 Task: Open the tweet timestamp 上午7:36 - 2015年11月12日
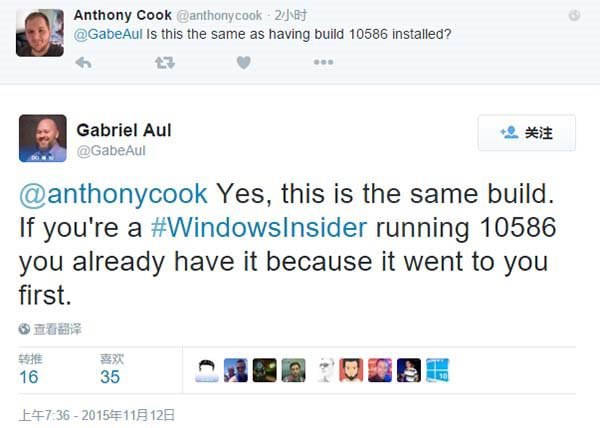click(97, 413)
